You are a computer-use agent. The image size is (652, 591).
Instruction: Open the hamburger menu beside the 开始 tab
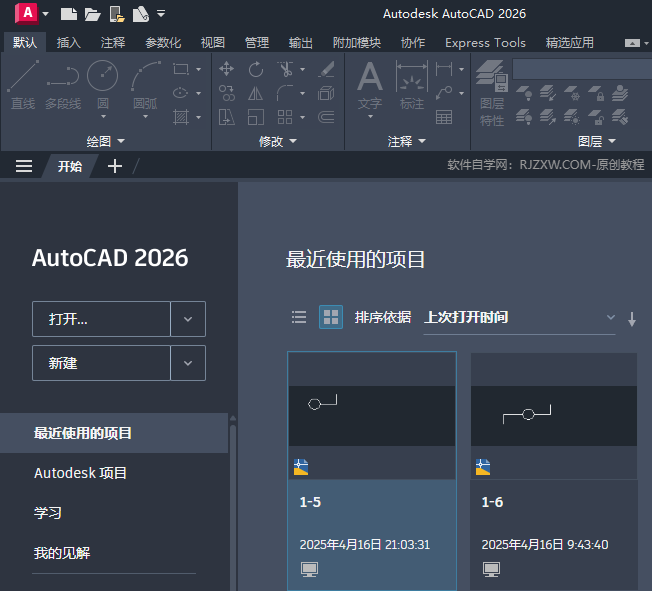click(x=24, y=166)
